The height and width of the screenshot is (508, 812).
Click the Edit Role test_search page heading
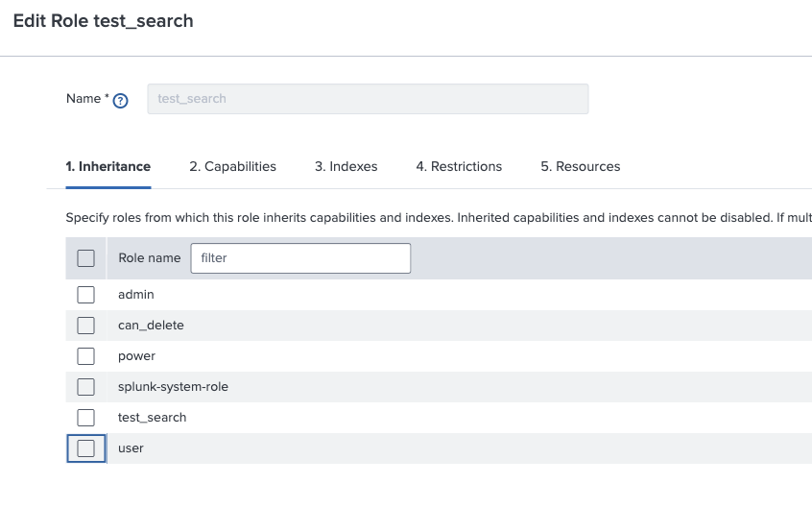tap(103, 21)
